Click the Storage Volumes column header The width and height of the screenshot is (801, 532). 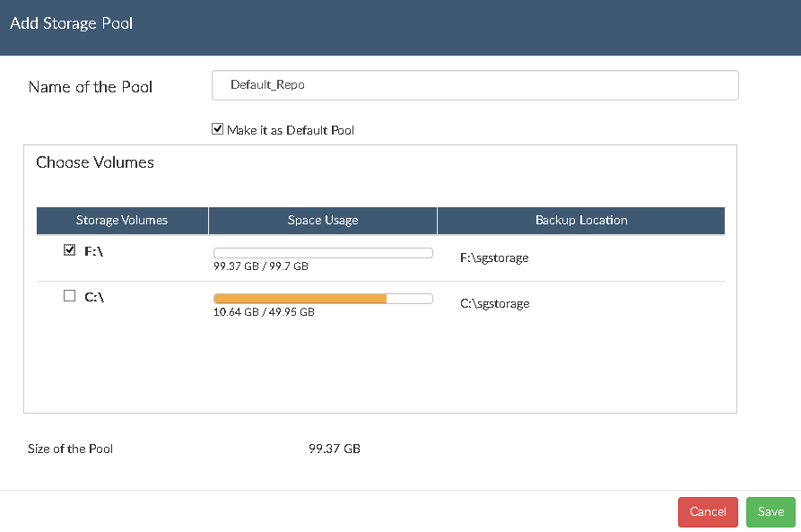click(x=122, y=221)
